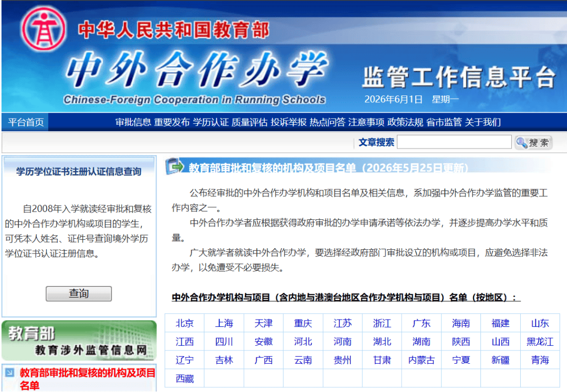Click the magnifier icon on search button
This screenshot has height=392, width=567.
pyautogui.click(x=521, y=143)
